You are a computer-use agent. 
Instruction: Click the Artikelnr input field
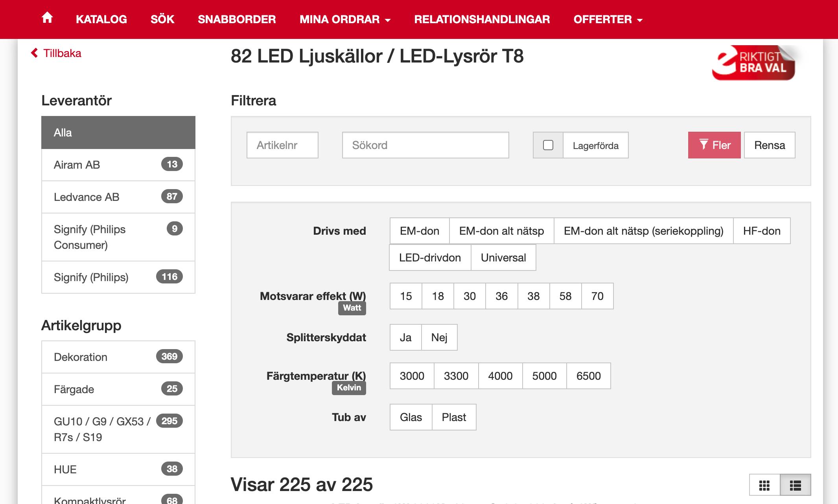coord(282,145)
